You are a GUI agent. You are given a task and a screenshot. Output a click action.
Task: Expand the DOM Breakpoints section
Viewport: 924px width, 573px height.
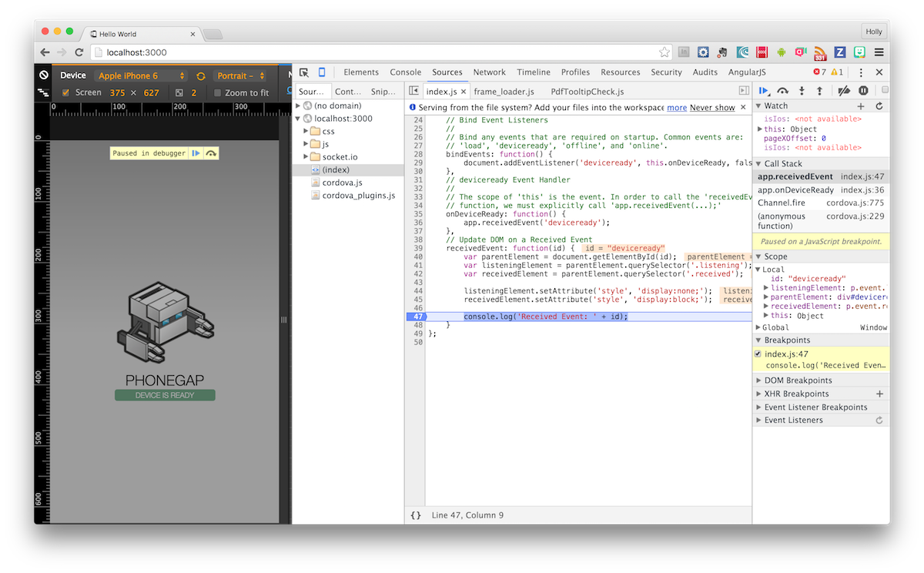point(798,380)
